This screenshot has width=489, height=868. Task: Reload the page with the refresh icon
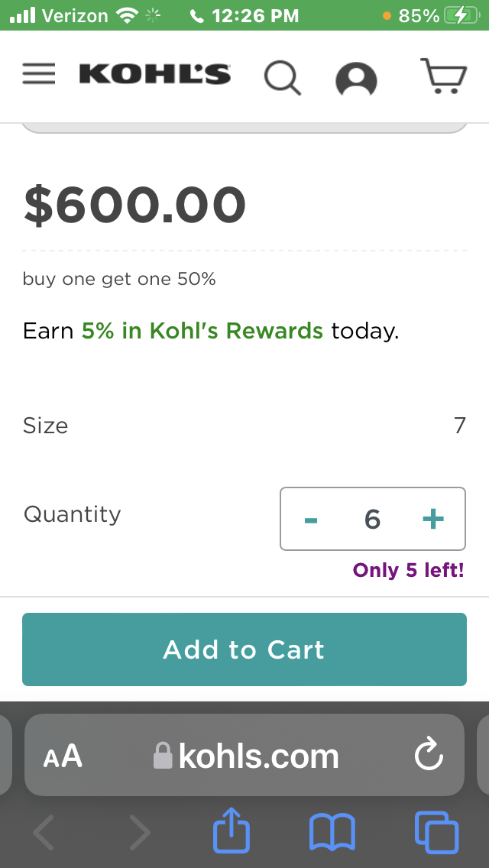(x=428, y=756)
